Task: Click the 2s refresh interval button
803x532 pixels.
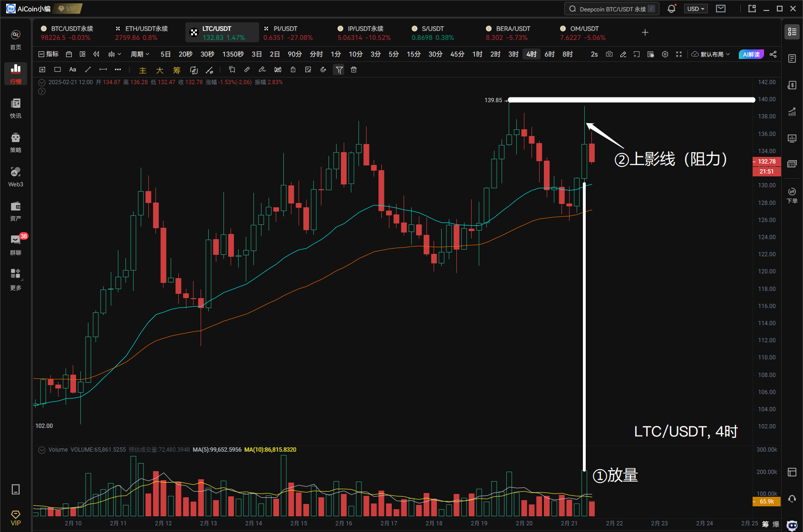Action: 594,54
